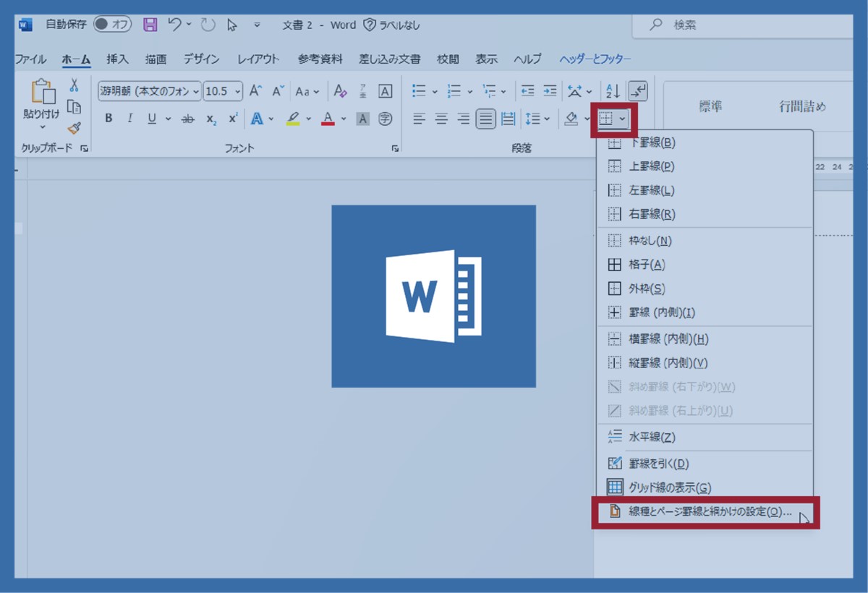Click the Cut scissors icon

pos(74,85)
